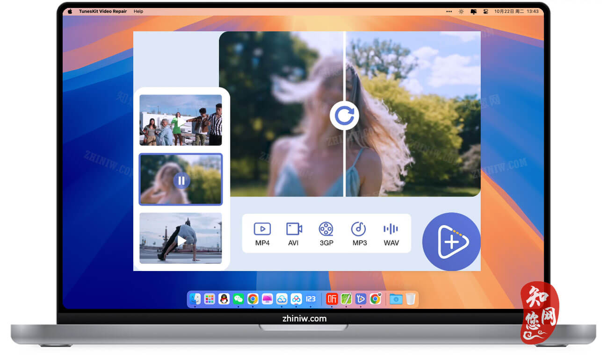Open Launchpad from the dock
Viewport: 607px width, 364px height.
[210, 299]
